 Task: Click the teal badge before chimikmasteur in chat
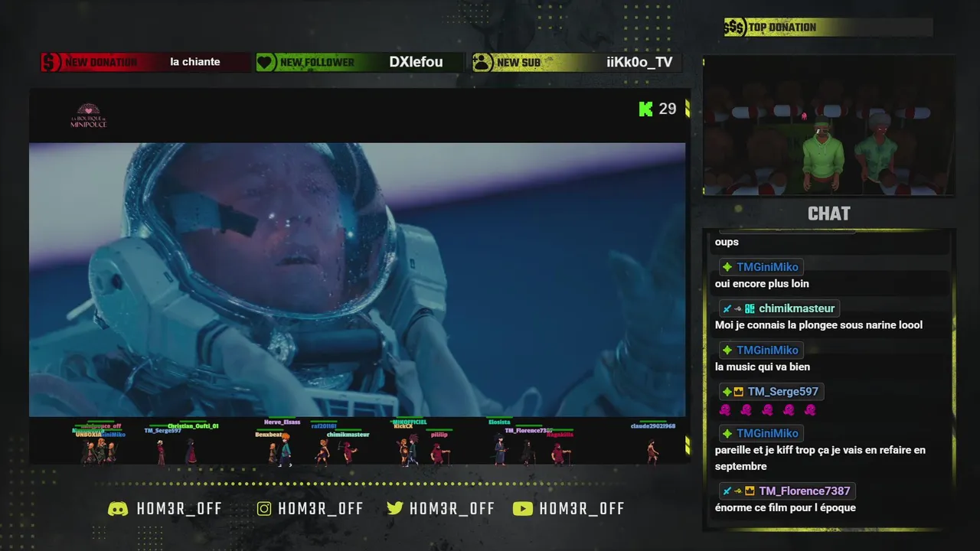(x=750, y=308)
